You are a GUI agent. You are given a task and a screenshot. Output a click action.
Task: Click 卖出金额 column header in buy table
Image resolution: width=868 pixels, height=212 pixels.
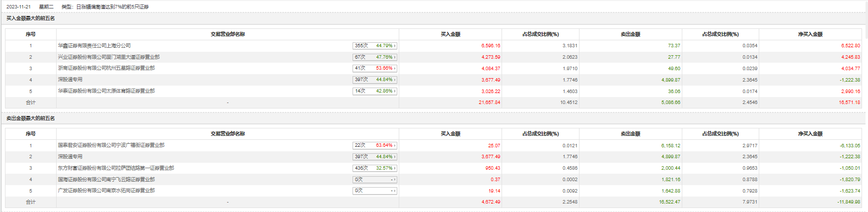point(630,34)
